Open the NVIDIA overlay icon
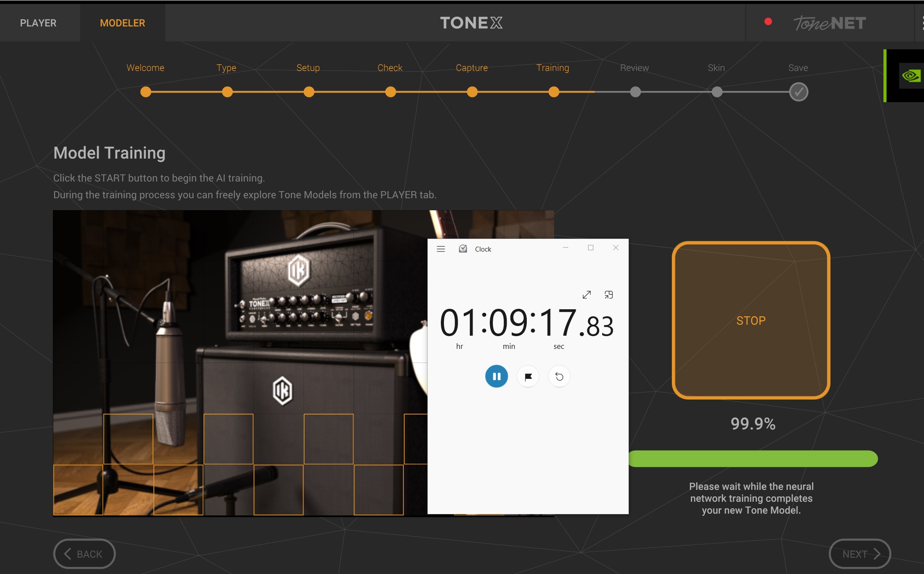This screenshot has height=574, width=924. click(911, 76)
